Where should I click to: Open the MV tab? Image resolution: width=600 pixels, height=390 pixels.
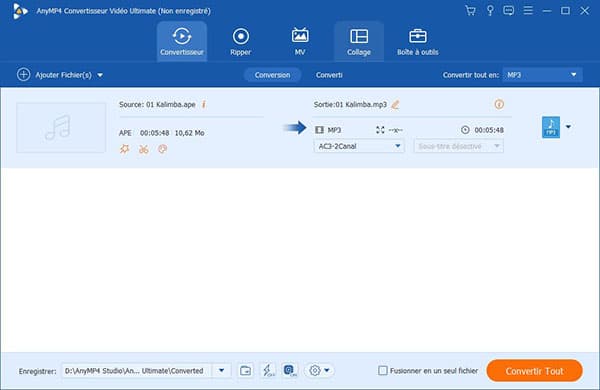(300, 41)
